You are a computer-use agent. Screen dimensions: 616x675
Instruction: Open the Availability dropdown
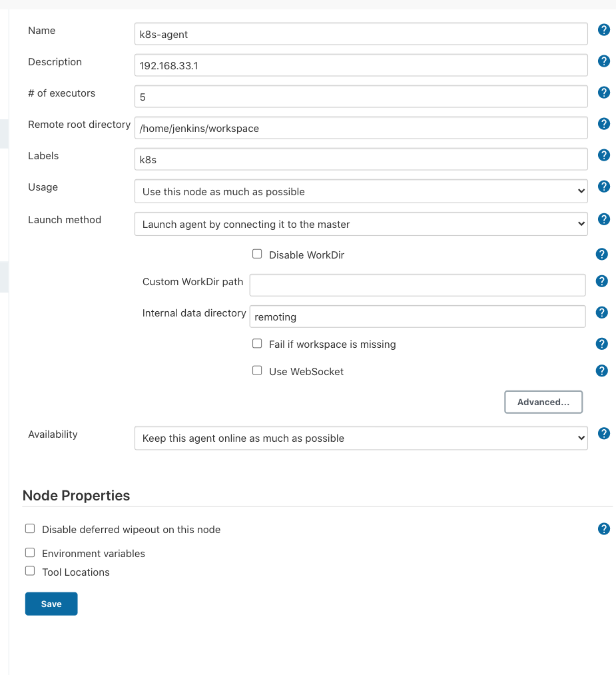(x=360, y=438)
